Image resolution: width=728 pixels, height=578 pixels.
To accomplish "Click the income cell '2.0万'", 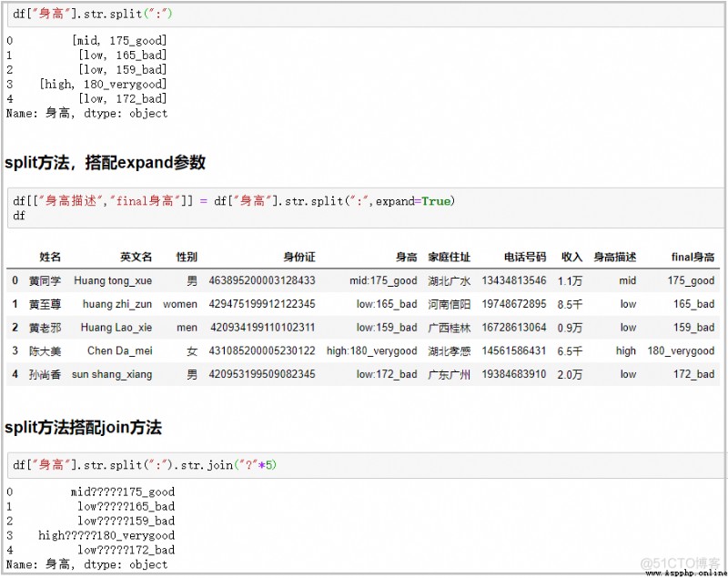I will [x=570, y=374].
